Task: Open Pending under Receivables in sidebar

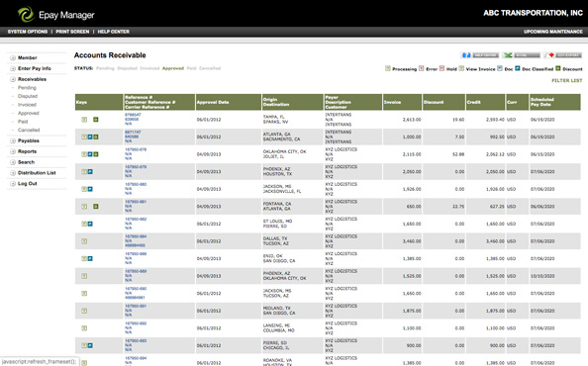Action: [27, 88]
